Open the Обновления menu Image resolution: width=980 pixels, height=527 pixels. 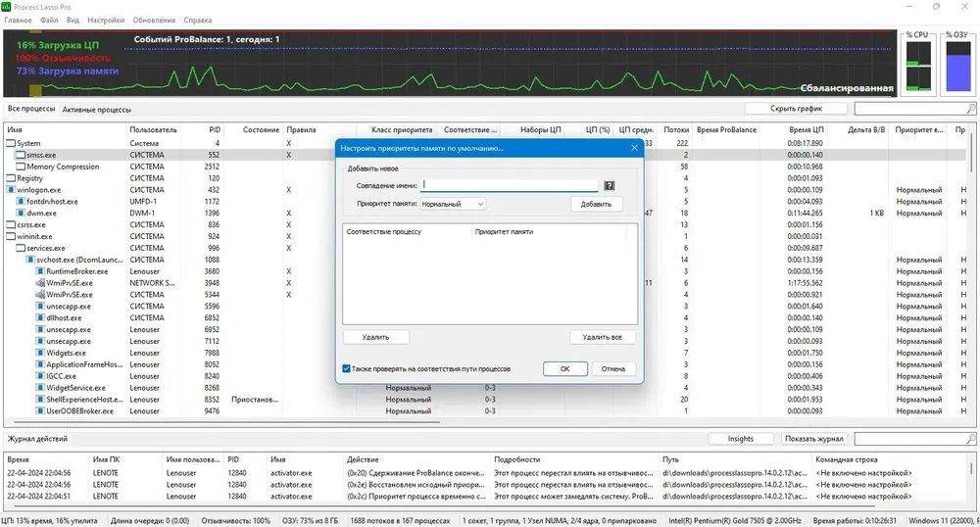154,20
